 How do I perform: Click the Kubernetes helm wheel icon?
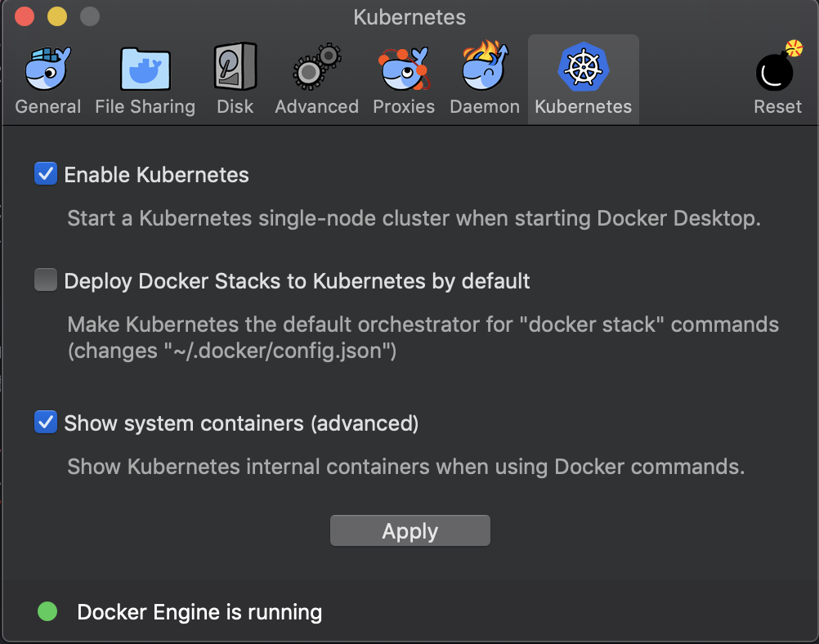(x=583, y=69)
